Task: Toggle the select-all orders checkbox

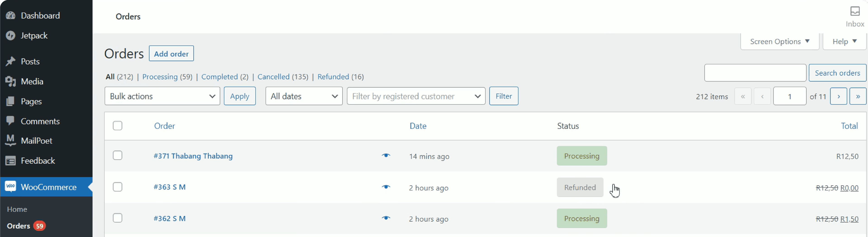Action: click(118, 126)
